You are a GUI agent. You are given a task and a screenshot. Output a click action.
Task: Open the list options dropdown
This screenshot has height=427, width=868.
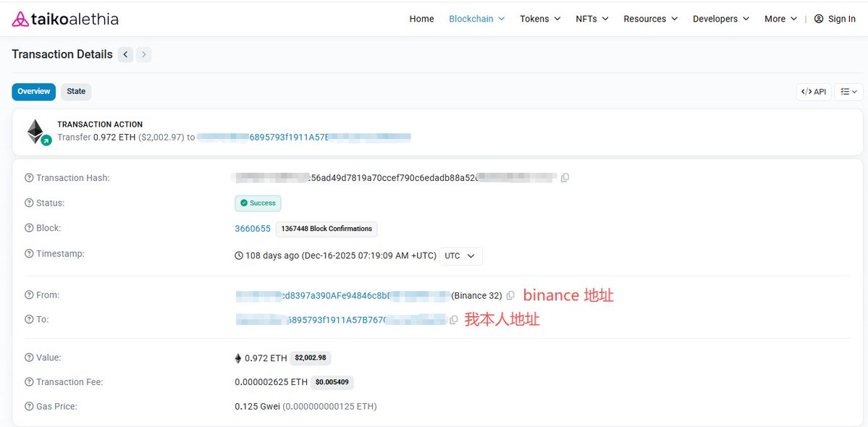pos(848,92)
